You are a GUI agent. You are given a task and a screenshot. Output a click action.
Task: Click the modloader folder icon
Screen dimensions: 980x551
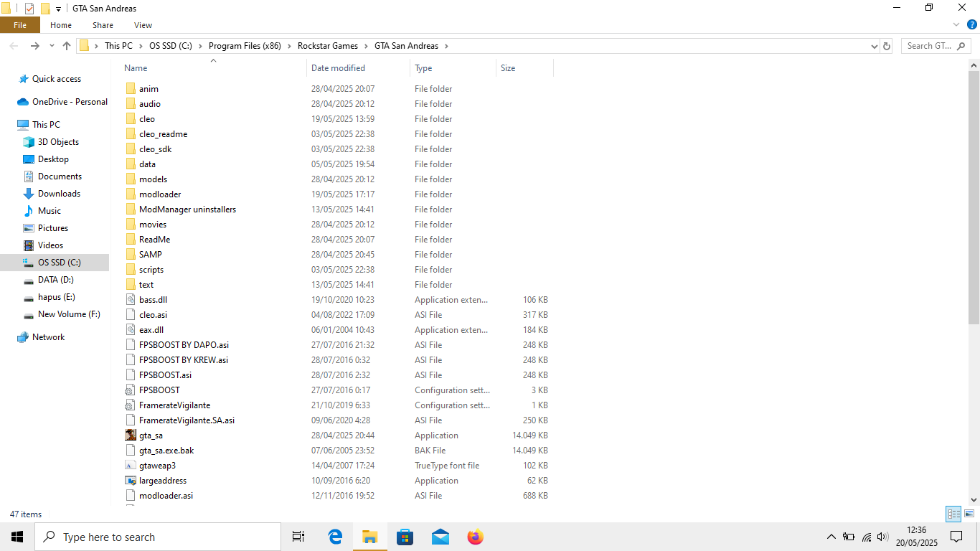point(130,194)
